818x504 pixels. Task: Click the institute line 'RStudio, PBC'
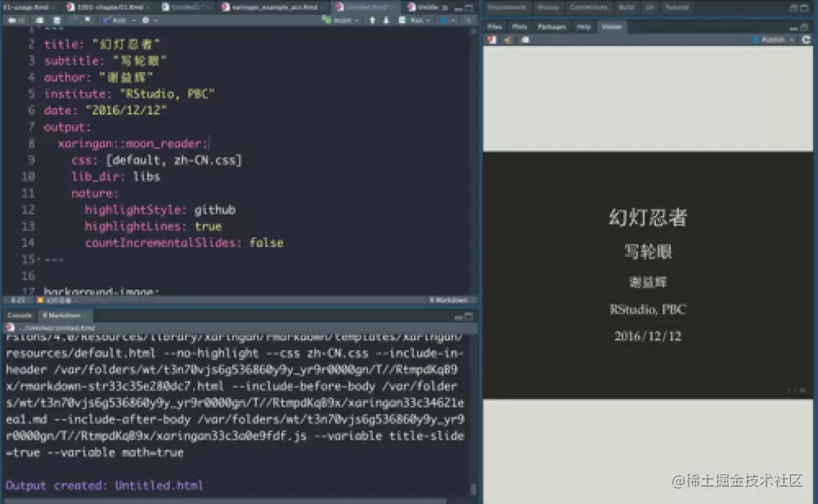(x=129, y=94)
